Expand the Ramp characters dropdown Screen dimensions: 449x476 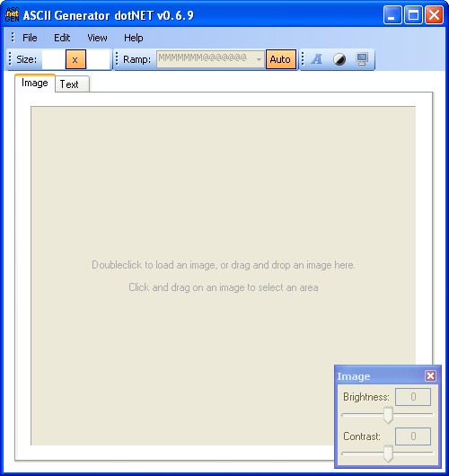[x=259, y=59]
